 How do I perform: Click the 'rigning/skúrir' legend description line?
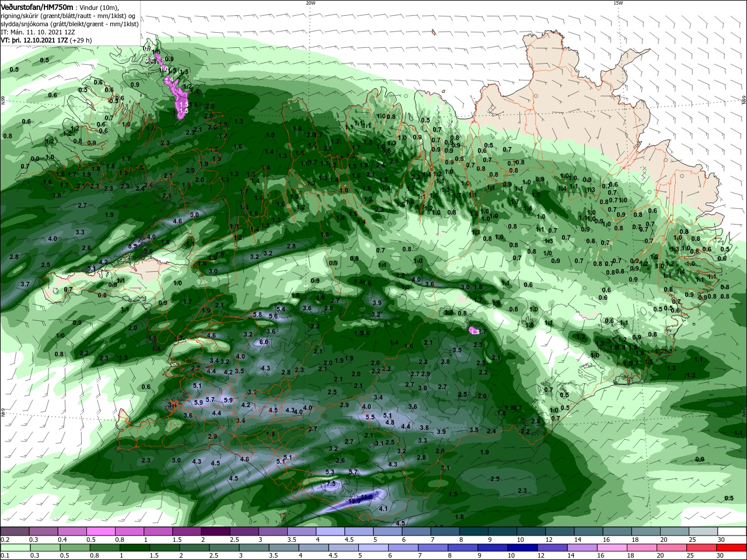click(69, 16)
